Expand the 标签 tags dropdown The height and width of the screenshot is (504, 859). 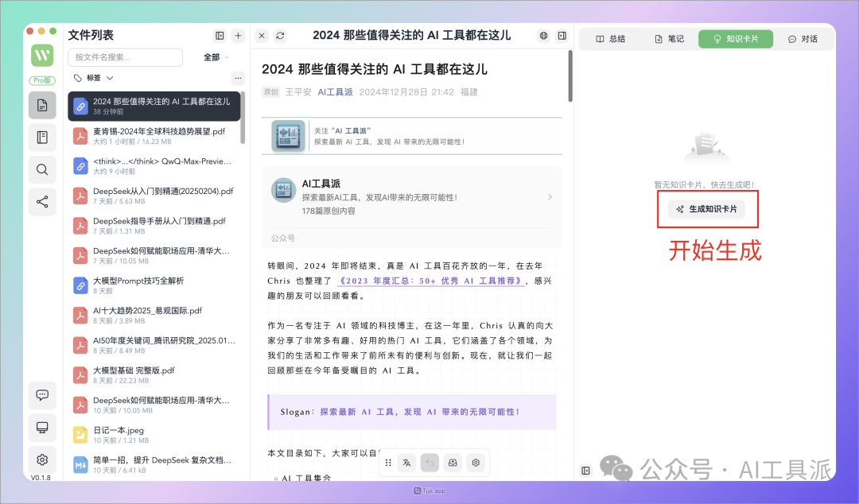coord(94,78)
